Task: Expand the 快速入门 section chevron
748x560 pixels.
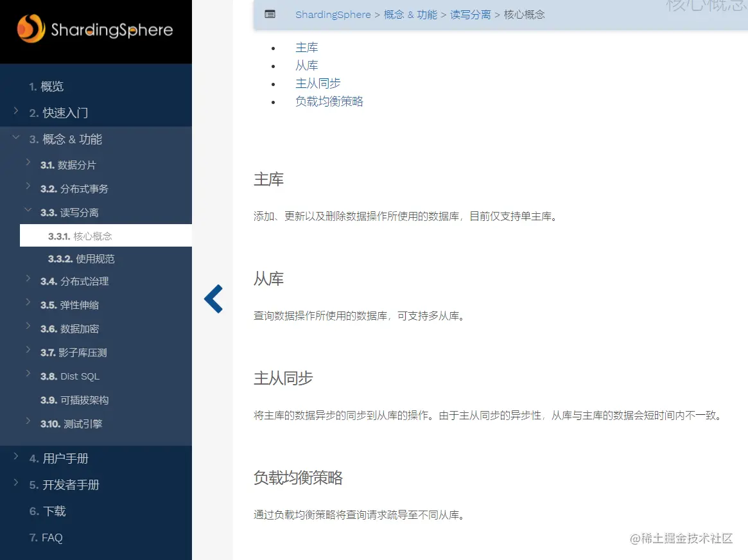Action: (16, 110)
